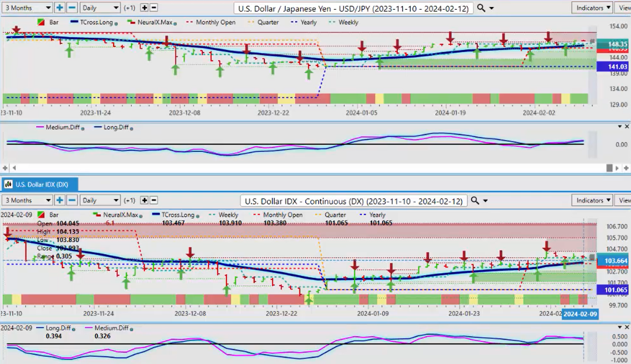Click the 148.35 price label on USD/JPY axis
The height and width of the screenshot is (364, 631).
614,44
